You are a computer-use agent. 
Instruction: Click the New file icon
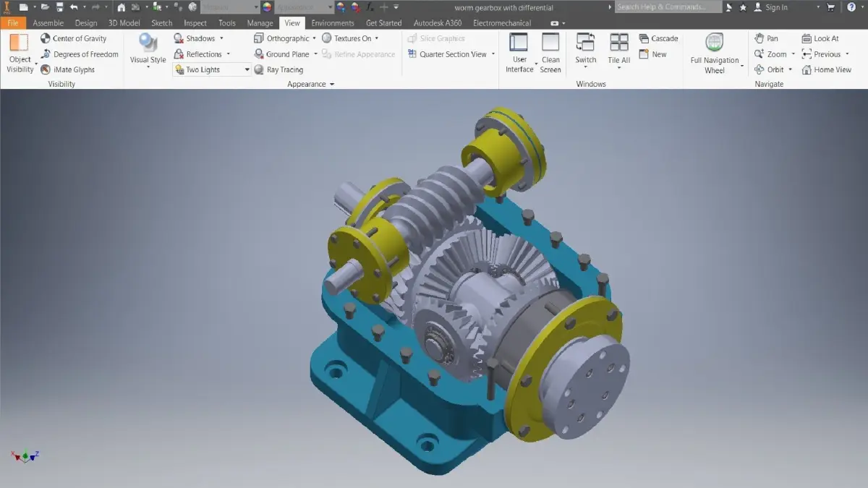(x=24, y=7)
